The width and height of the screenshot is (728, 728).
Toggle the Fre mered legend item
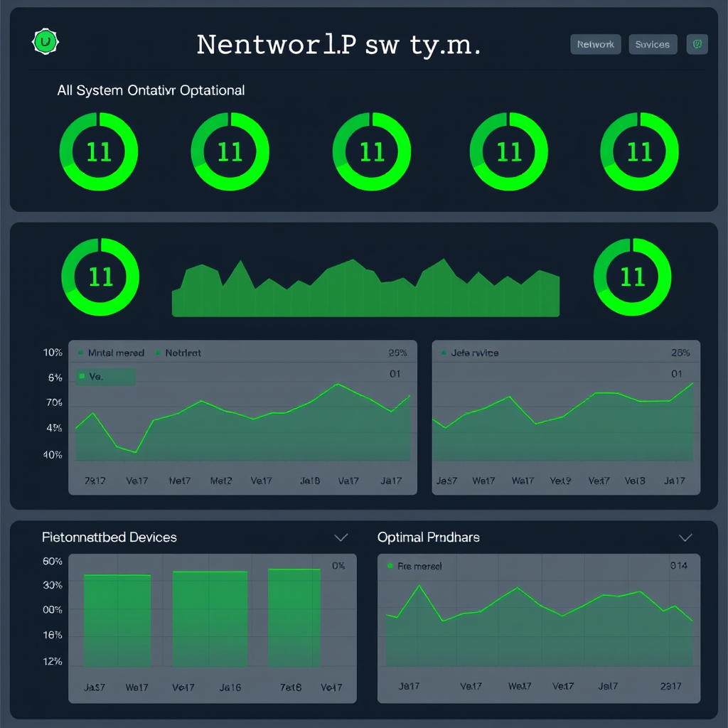(x=414, y=566)
